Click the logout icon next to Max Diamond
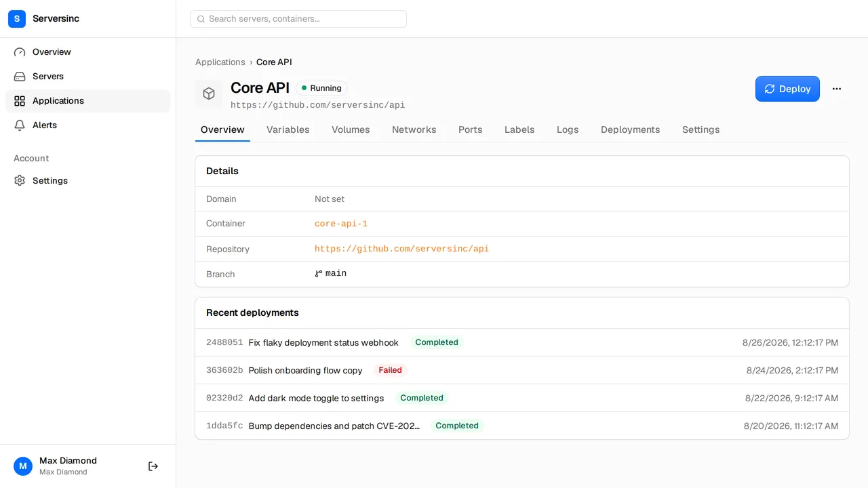This screenshot has width=868, height=488. pos(153,466)
